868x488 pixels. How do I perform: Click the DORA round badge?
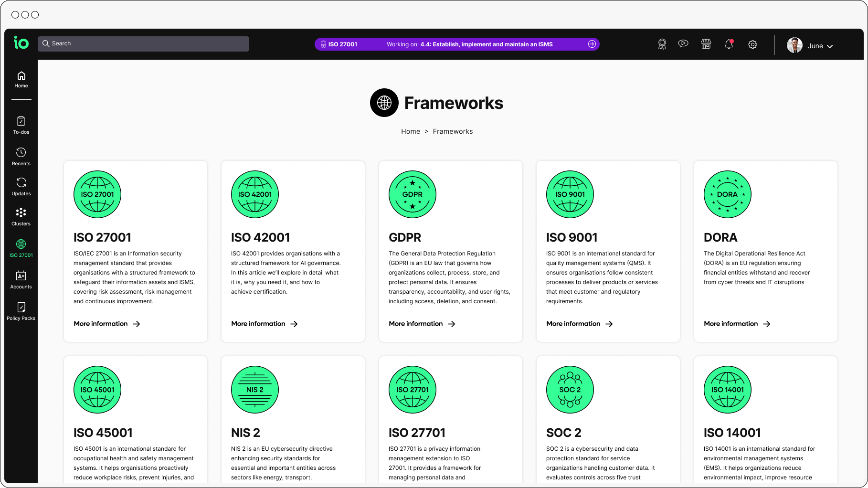click(x=728, y=194)
